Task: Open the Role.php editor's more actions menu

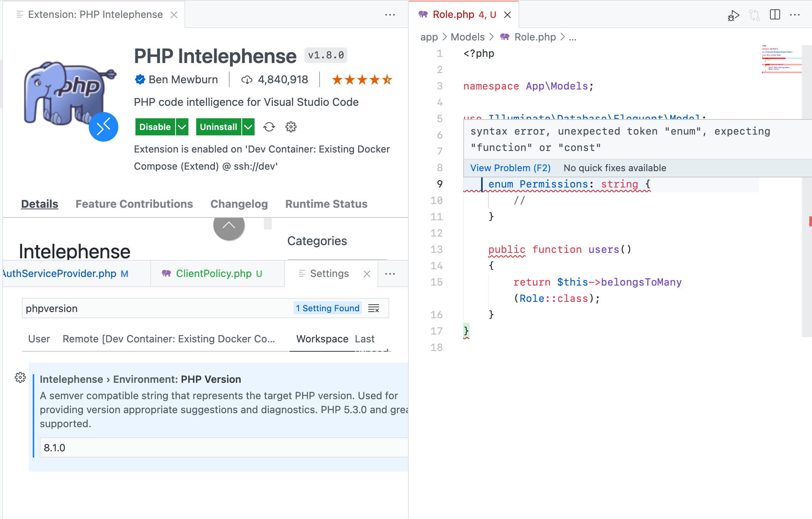Action: point(794,15)
